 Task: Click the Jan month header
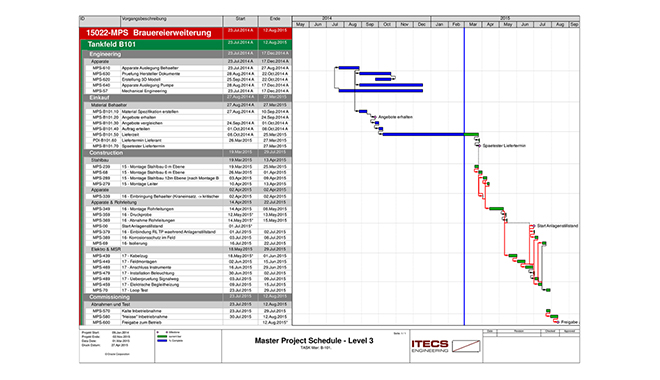tap(439, 24)
